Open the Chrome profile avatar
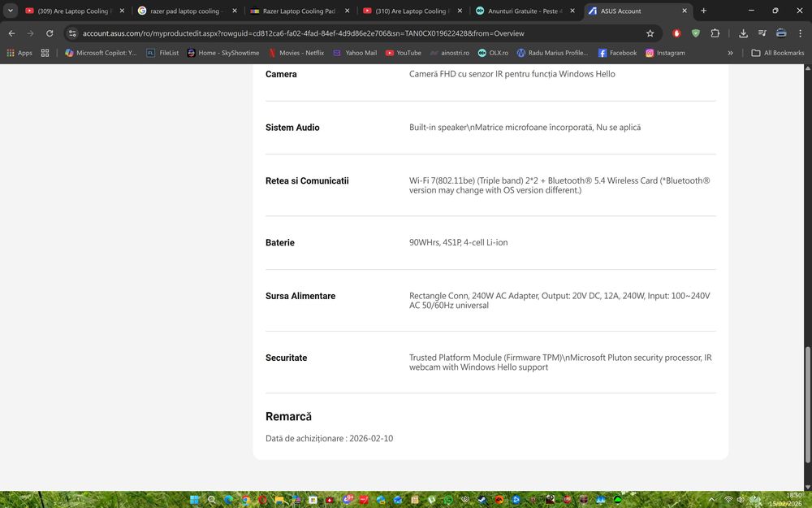The image size is (812, 508). (781, 33)
